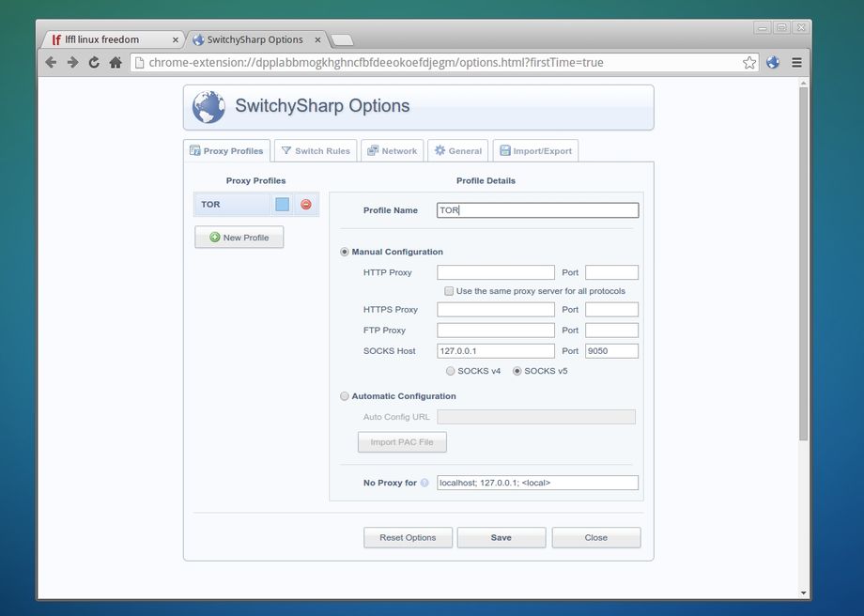Click the browser Back arrow
Viewport: 864px width, 616px height.
tap(51, 62)
